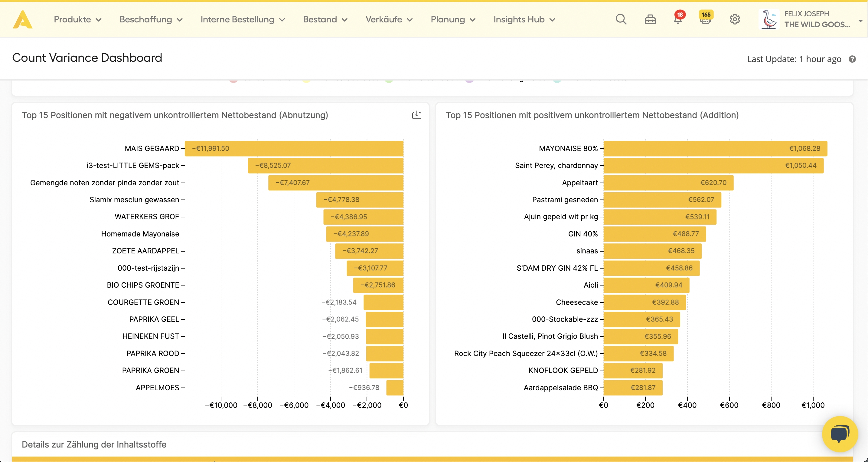This screenshot has width=868, height=462.
Task: Open the Insights Hub menu
Action: [x=524, y=20]
